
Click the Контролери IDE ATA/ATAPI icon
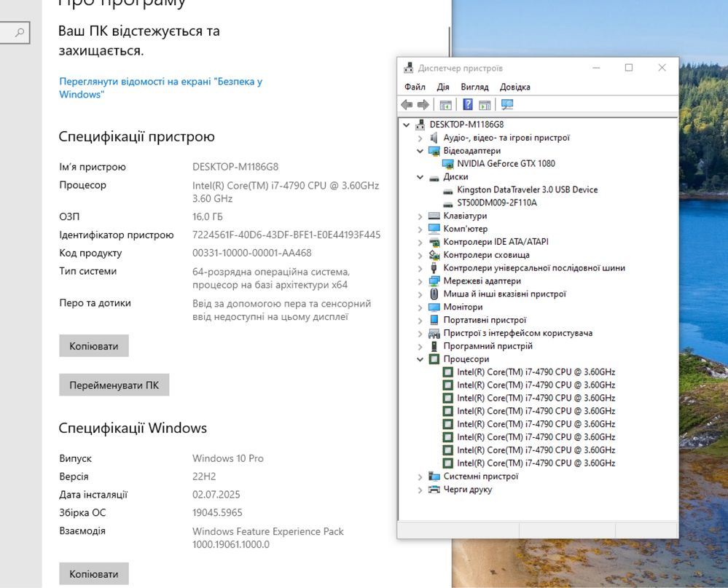(x=434, y=242)
